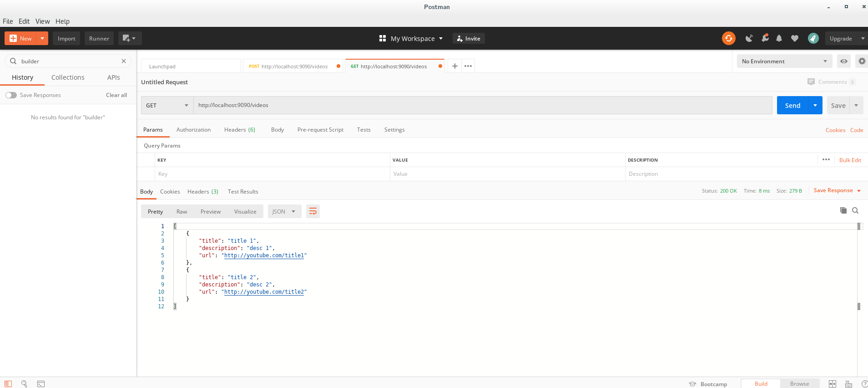Open the JSON format dropdown

pyautogui.click(x=284, y=211)
